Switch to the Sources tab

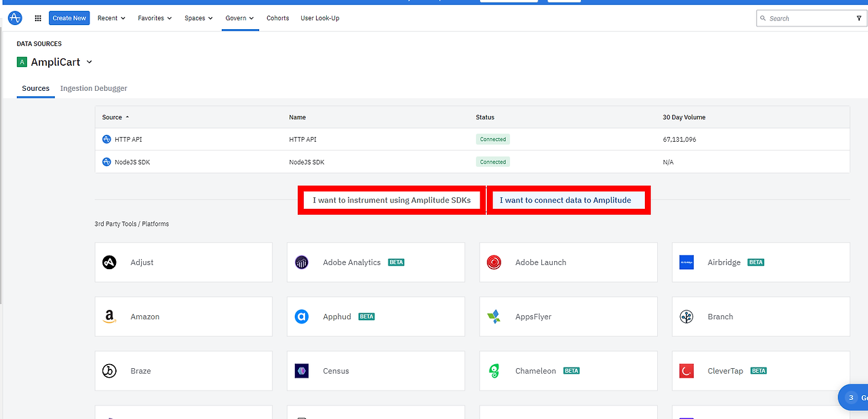tap(35, 88)
